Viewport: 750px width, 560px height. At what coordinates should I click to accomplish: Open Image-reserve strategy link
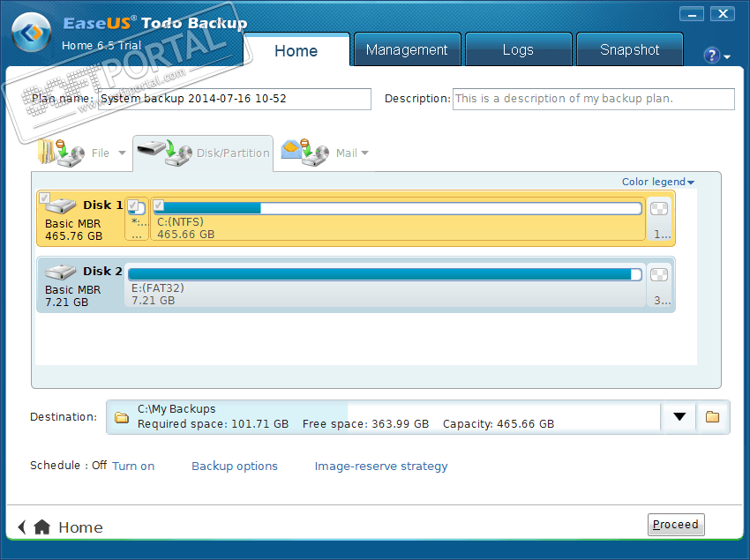pyautogui.click(x=381, y=467)
